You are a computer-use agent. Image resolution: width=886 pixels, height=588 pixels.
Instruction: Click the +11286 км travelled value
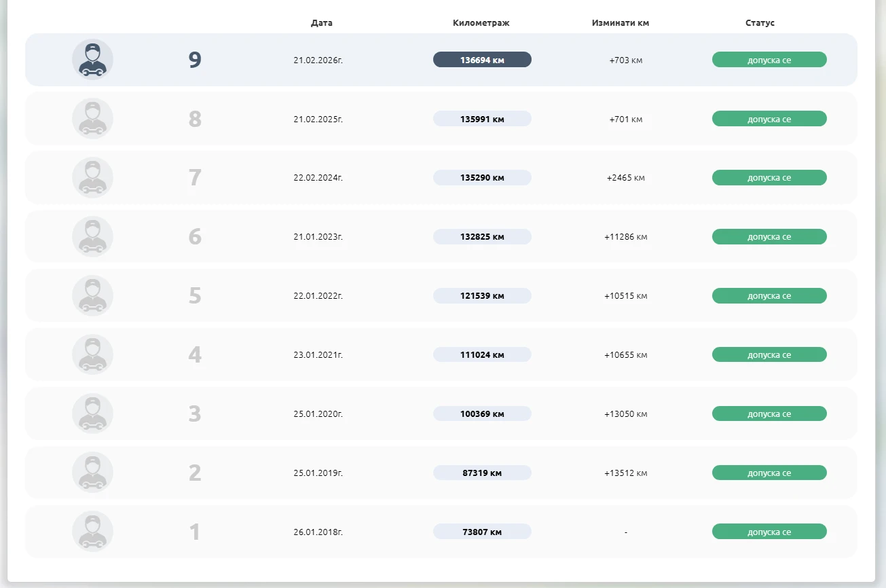(x=625, y=237)
